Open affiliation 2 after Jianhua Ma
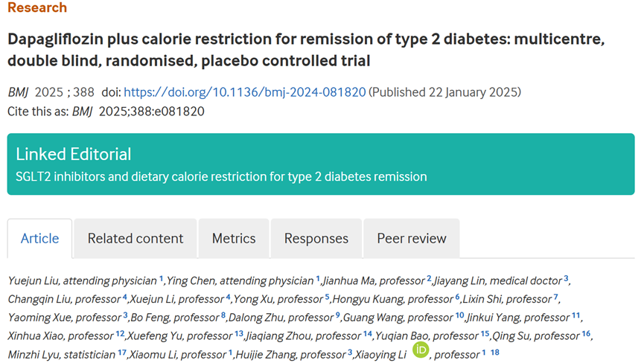644x363 pixels. 429,279
